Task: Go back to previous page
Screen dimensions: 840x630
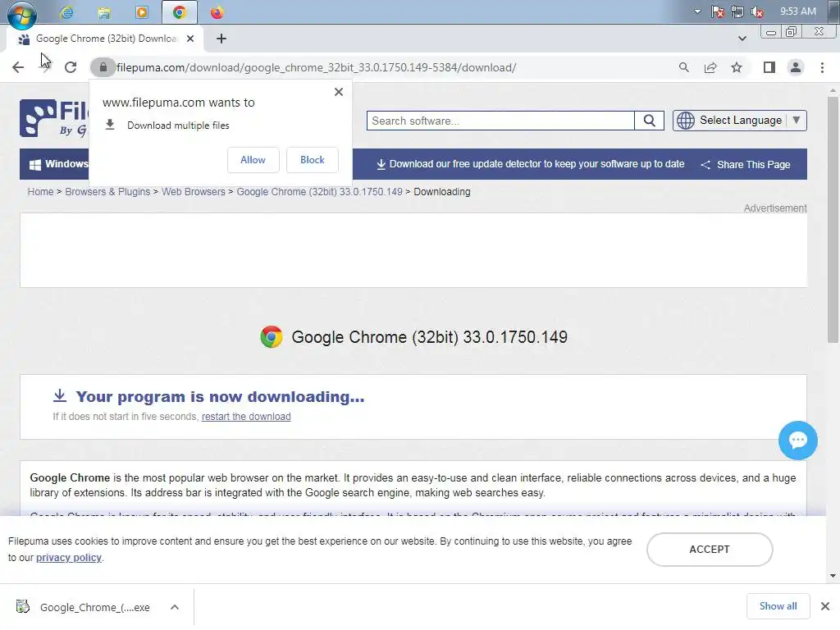Action: pos(18,67)
